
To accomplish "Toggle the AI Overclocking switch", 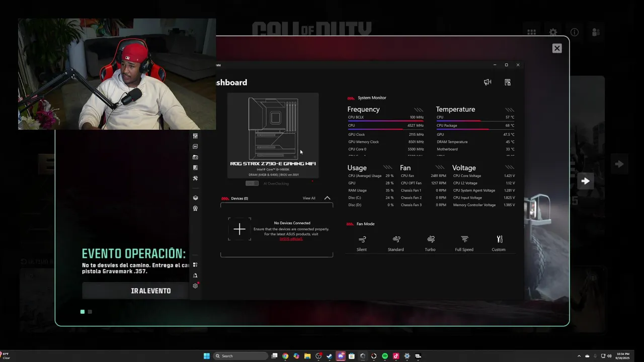I will (x=252, y=184).
